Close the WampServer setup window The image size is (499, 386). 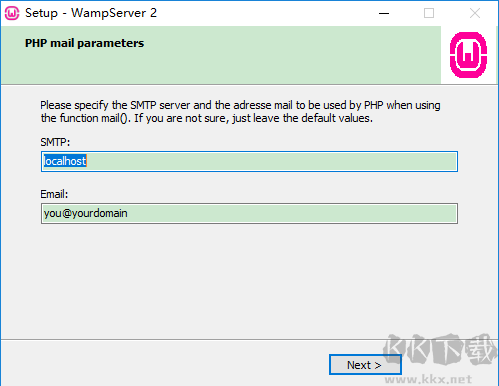475,13
